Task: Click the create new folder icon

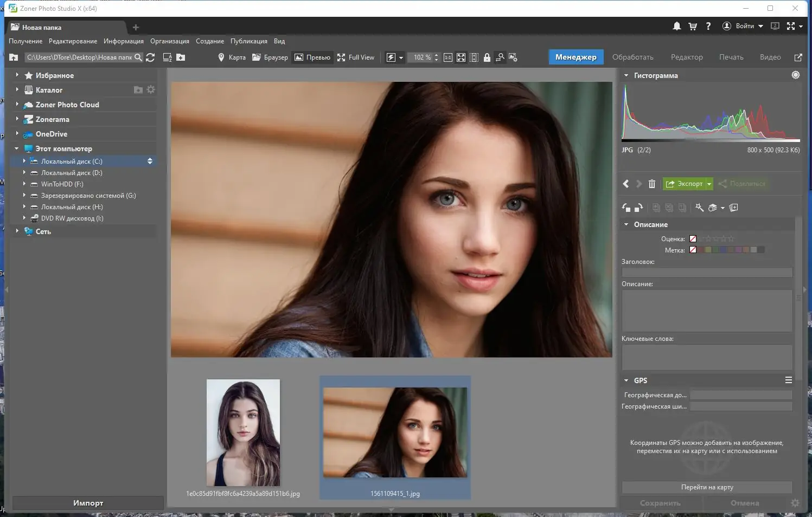Action: click(181, 57)
